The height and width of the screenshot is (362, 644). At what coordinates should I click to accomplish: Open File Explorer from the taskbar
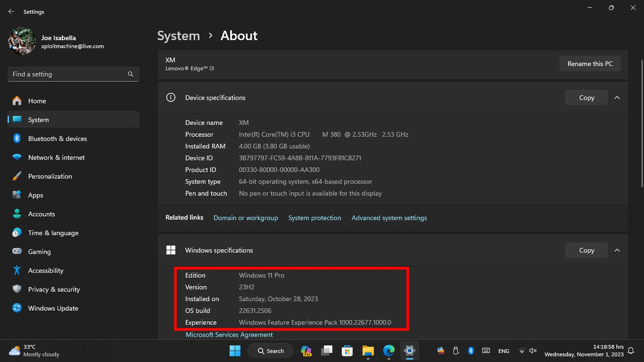pos(368,350)
